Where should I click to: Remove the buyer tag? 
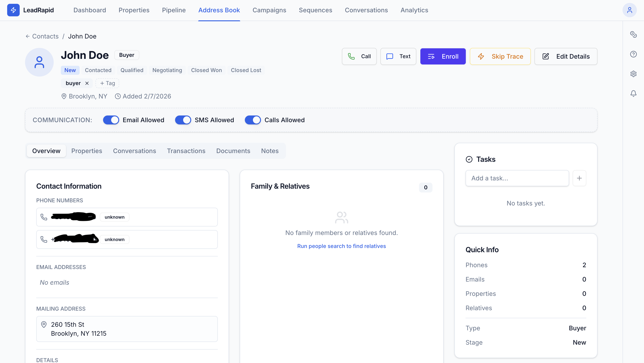click(x=87, y=83)
